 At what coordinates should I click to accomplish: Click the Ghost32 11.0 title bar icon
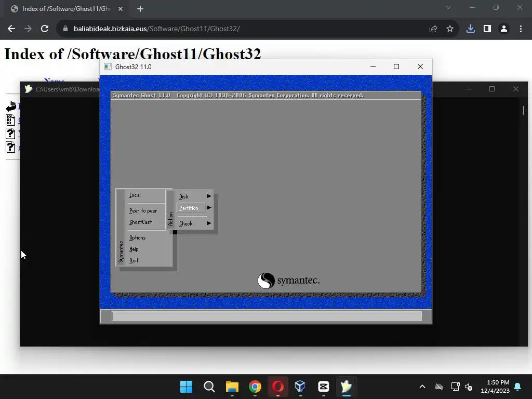point(108,66)
